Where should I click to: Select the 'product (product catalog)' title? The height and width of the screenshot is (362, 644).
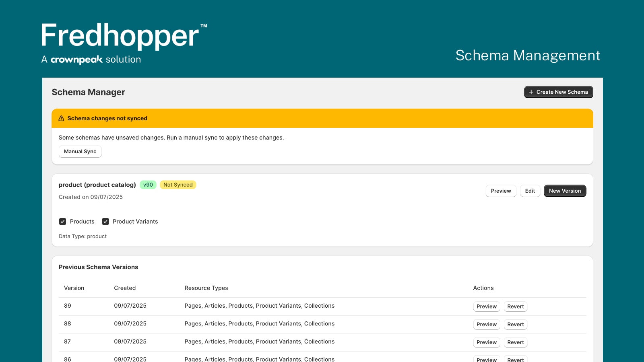tap(97, 185)
